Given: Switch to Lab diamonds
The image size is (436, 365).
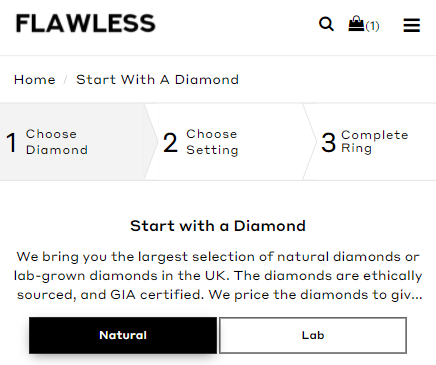Looking at the screenshot, I should 313,335.
